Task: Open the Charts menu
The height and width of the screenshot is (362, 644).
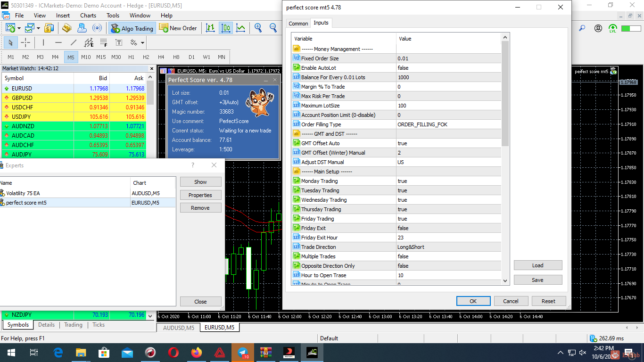Action: (88, 16)
